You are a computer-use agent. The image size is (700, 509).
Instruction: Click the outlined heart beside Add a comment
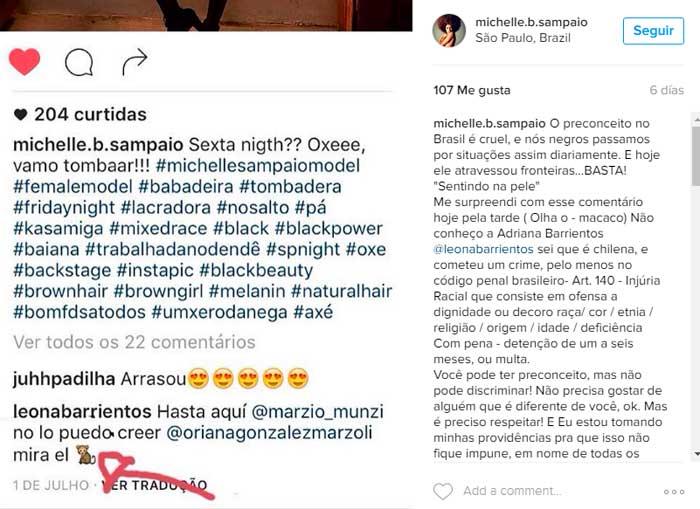(443, 491)
